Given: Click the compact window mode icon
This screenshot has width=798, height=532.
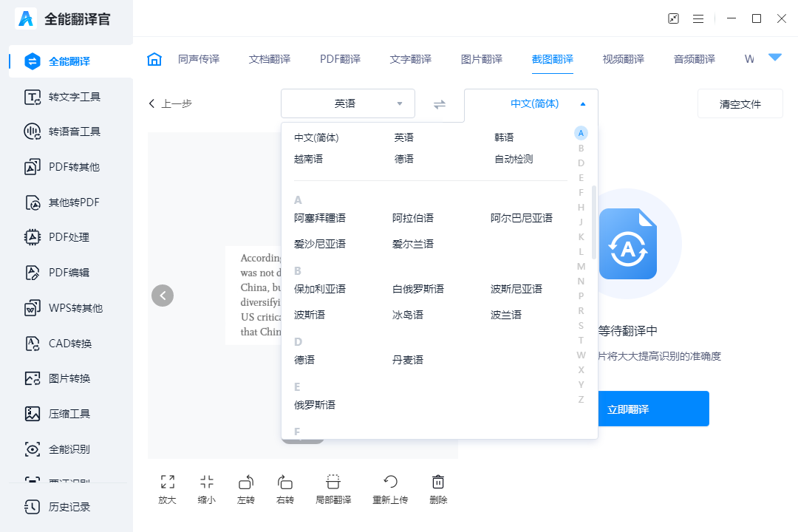Looking at the screenshot, I should (673, 18).
